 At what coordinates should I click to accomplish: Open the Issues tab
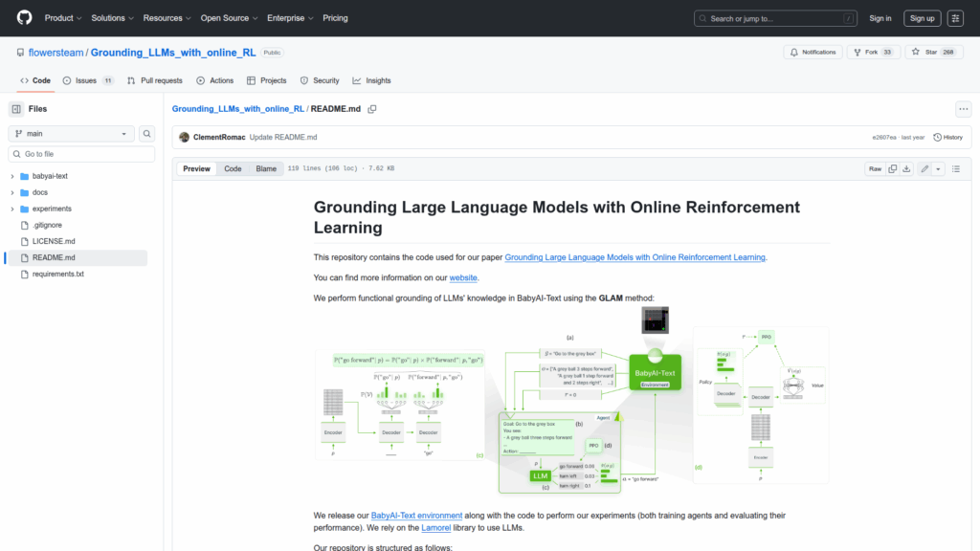click(87, 81)
